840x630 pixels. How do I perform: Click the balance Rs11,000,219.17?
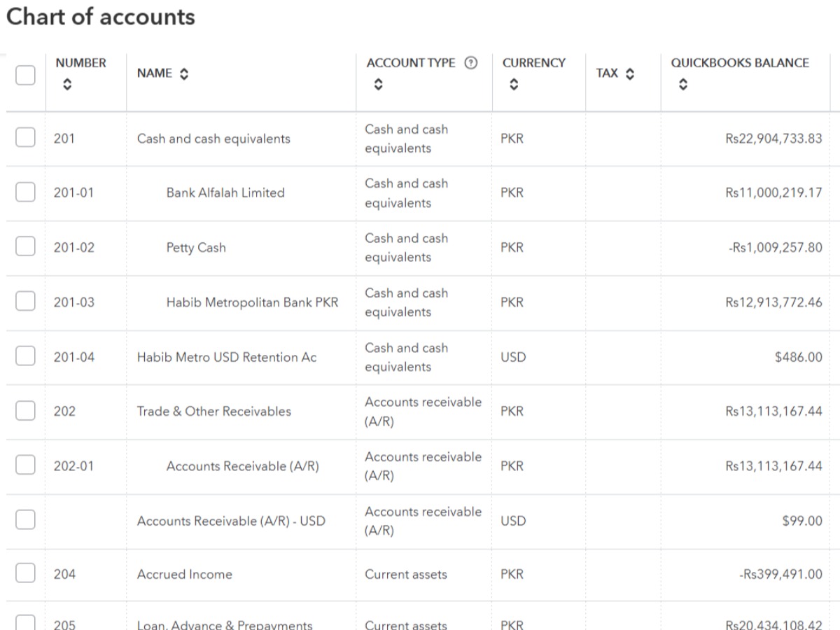coord(773,192)
